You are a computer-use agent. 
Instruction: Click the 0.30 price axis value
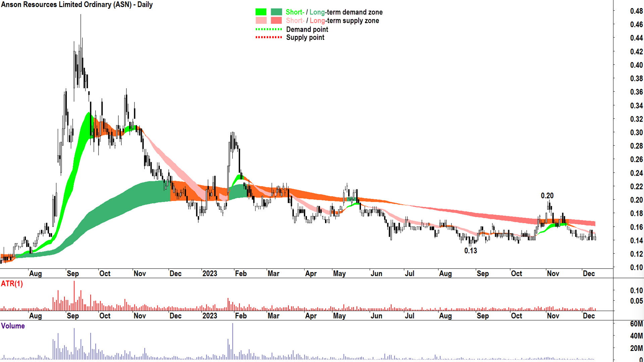(636, 132)
